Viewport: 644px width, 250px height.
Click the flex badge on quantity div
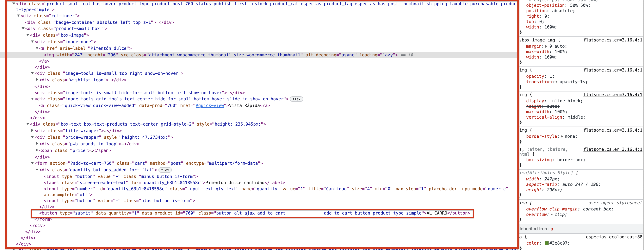point(165,170)
